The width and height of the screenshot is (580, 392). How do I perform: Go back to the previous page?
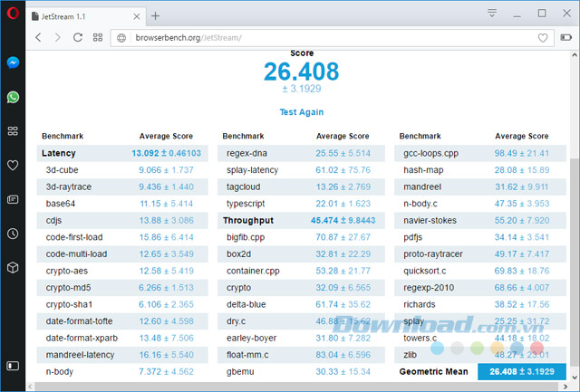click(x=39, y=38)
